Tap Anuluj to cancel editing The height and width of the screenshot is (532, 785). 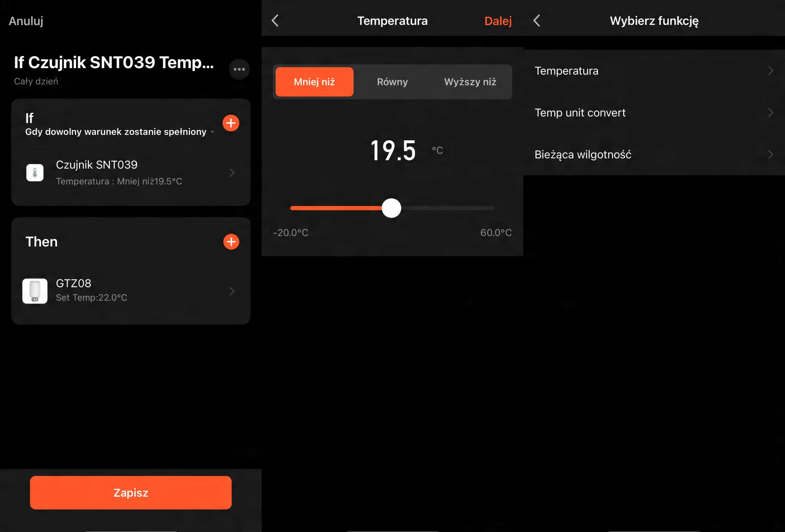[x=26, y=21]
